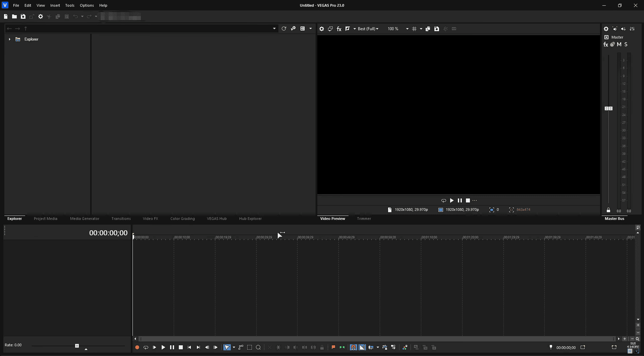Open the Video FX tab
The width and height of the screenshot is (644, 356).
(150, 219)
